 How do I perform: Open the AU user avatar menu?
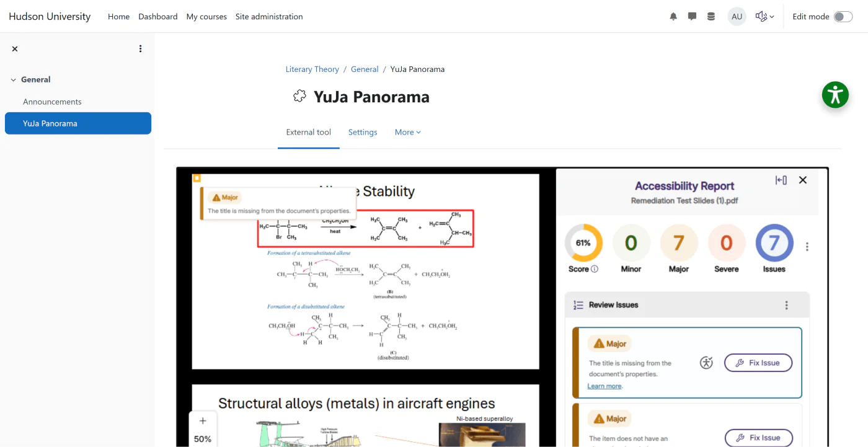tap(737, 17)
